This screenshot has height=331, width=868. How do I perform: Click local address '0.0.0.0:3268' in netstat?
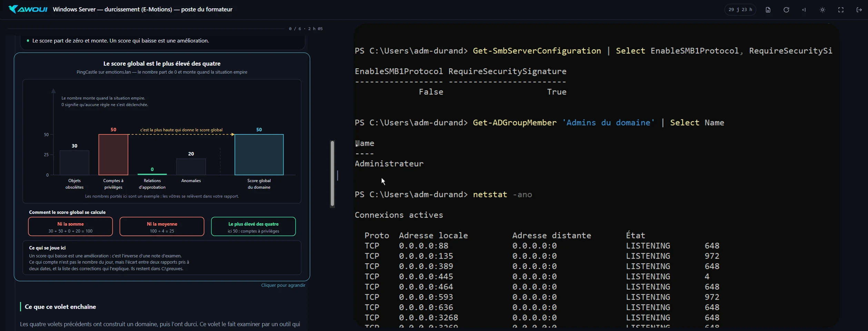point(428,318)
